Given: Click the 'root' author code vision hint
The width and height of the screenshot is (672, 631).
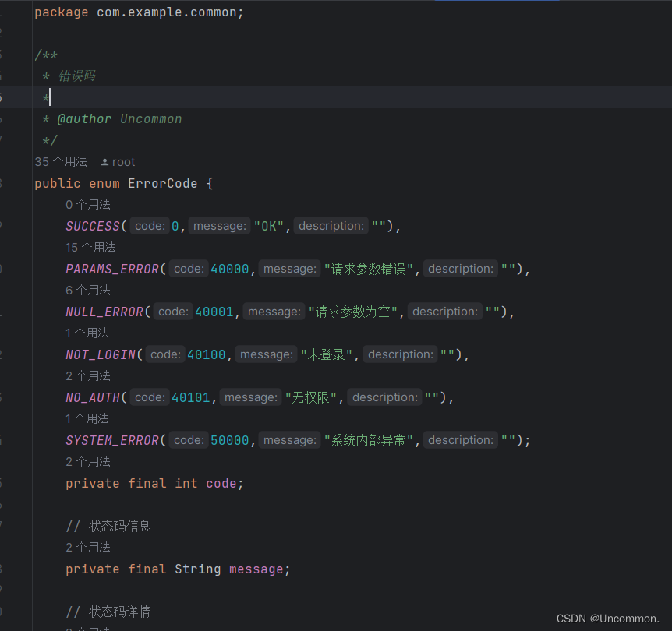Looking at the screenshot, I should click(x=123, y=162).
